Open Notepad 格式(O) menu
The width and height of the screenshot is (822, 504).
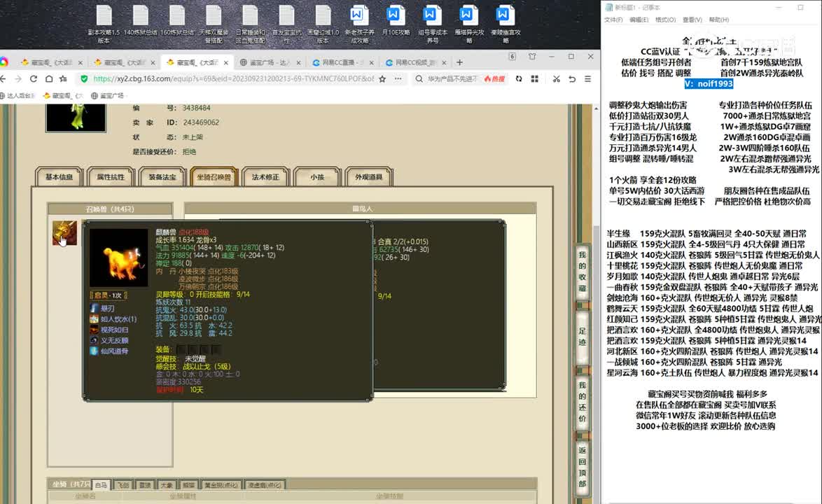[665, 20]
